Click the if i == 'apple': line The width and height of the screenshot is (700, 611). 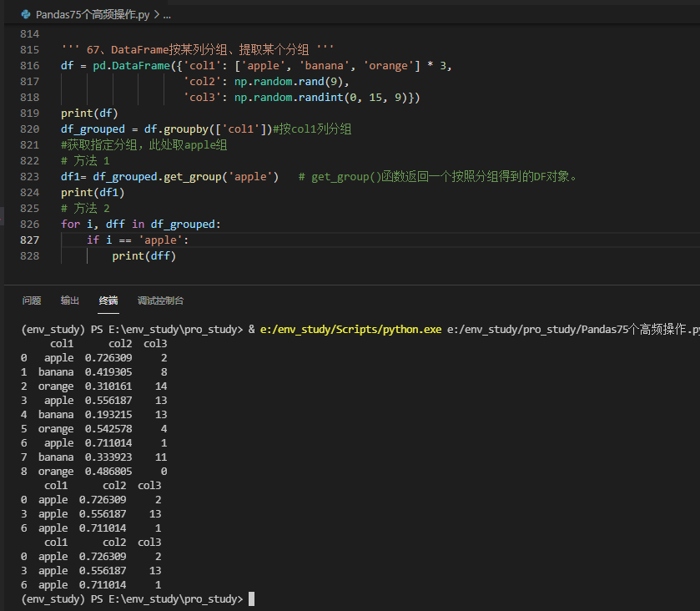(138, 240)
